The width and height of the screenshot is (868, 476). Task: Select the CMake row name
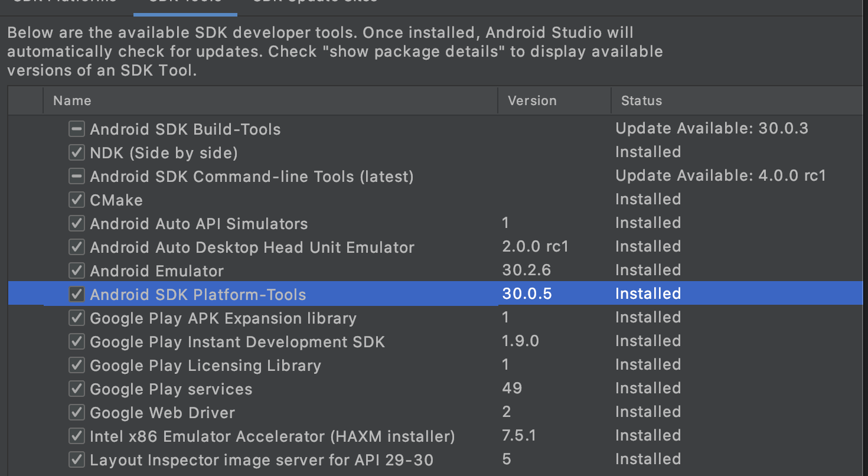pyautogui.click(x=116, y=200)
